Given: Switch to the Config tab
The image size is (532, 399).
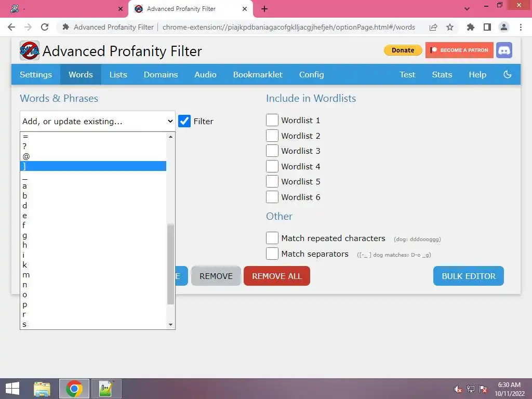Looking at the screenshot, I should [312, 74].
